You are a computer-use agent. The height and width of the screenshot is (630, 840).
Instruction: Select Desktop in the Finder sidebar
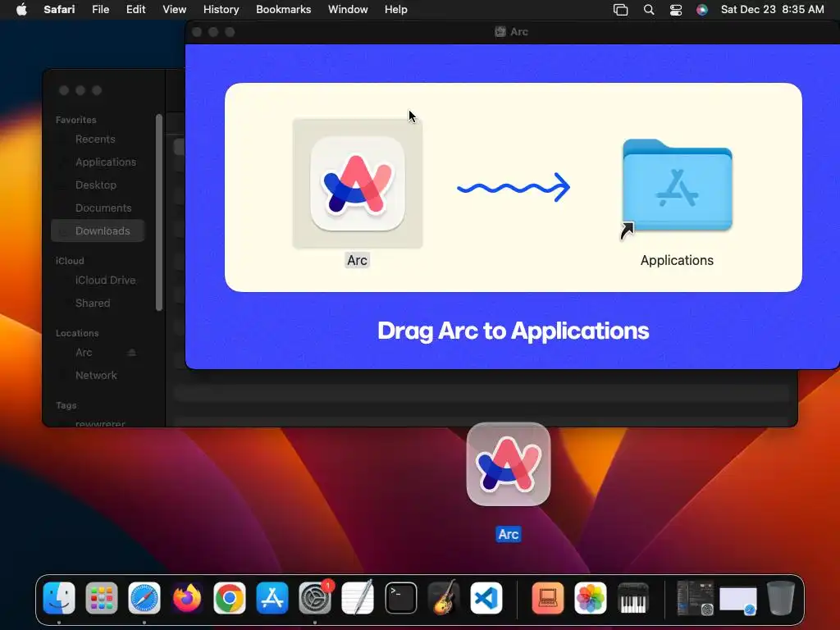[x=98, y=185]
